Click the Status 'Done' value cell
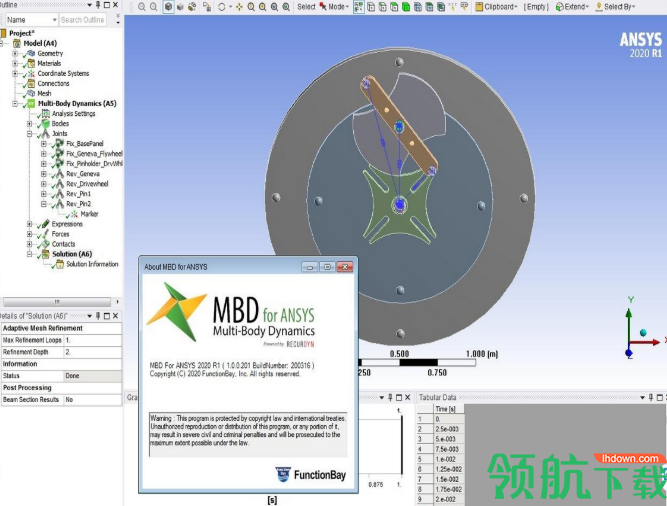The width and height of the screenshot is (667, 506). (x=92, y=376)
